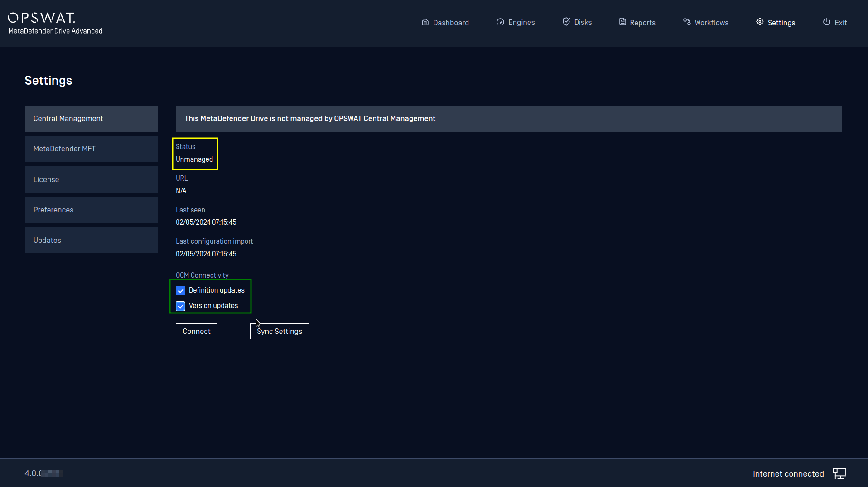Go to the Engines page
Viewport: 868px width, 487px height.
[x=516, y=22]
